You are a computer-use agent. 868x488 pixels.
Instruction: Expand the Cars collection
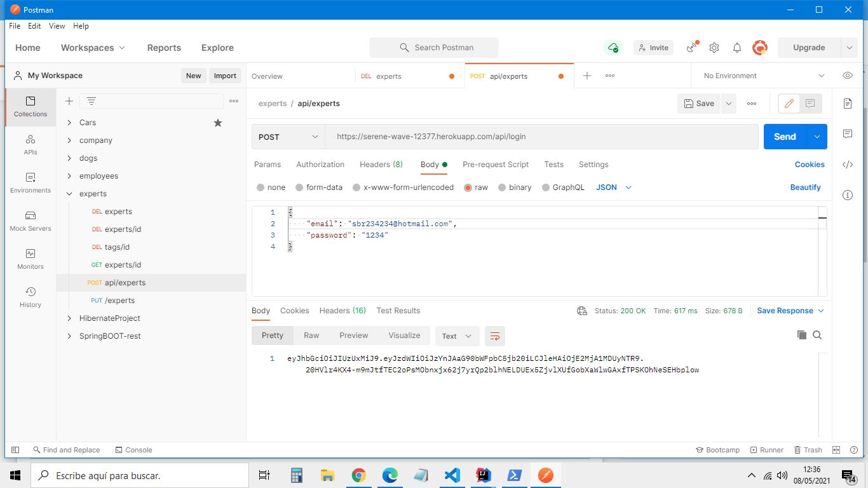click(x=70, y=123)
